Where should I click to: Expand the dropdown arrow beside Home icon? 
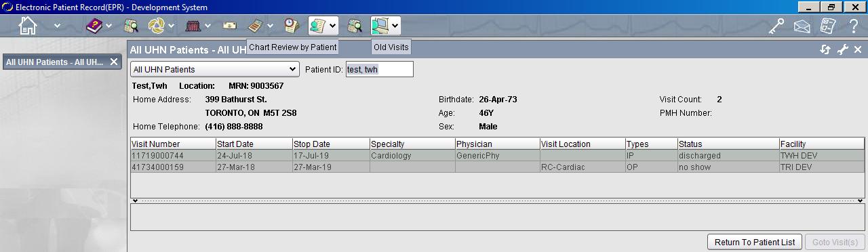[x=57, y=26]
